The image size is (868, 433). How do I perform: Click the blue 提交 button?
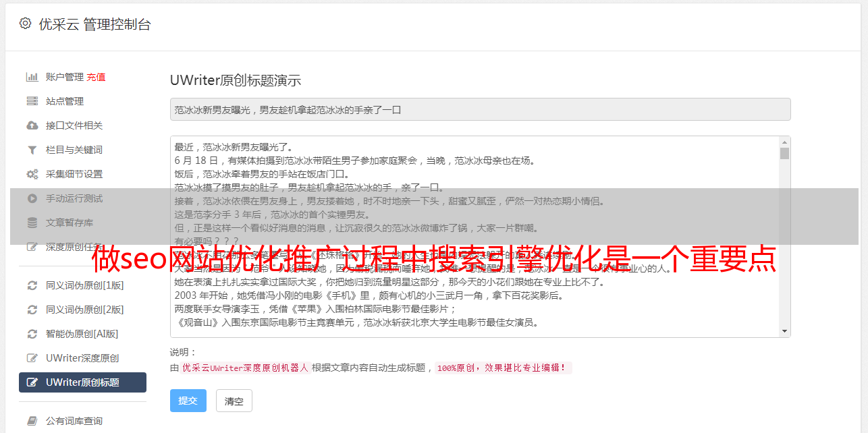click(x=188, y=401)
